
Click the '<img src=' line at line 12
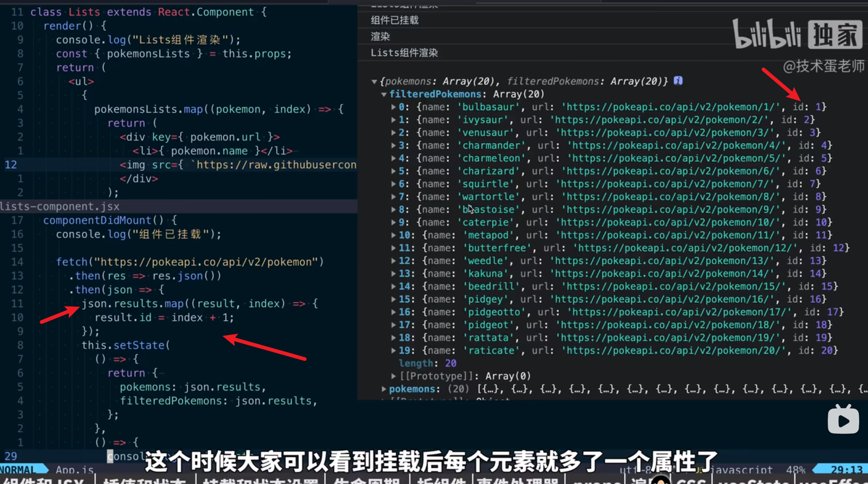click(238, 165)
